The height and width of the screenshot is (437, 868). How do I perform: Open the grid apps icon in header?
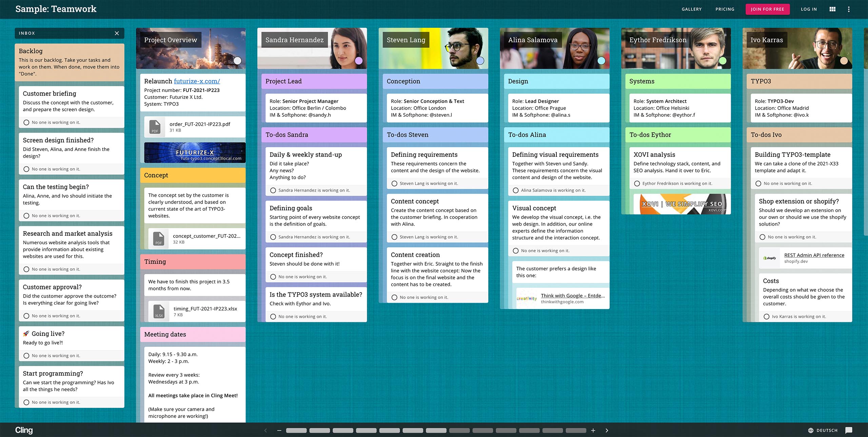tap(832, 9)
